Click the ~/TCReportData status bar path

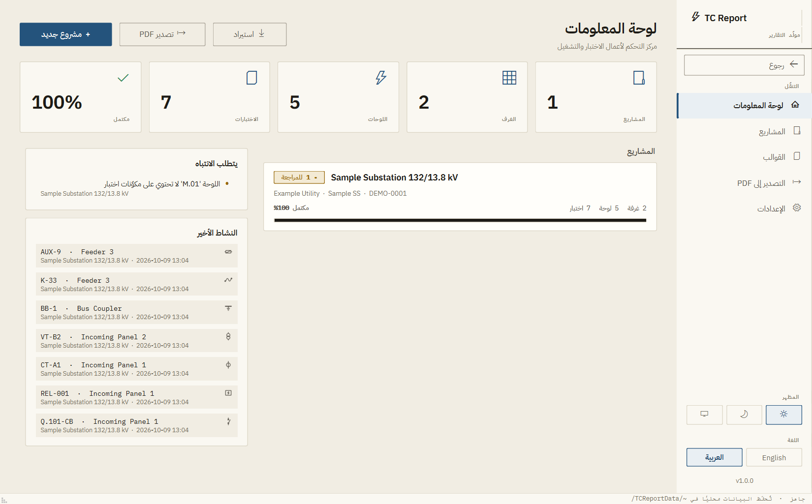tap(659, 499)
